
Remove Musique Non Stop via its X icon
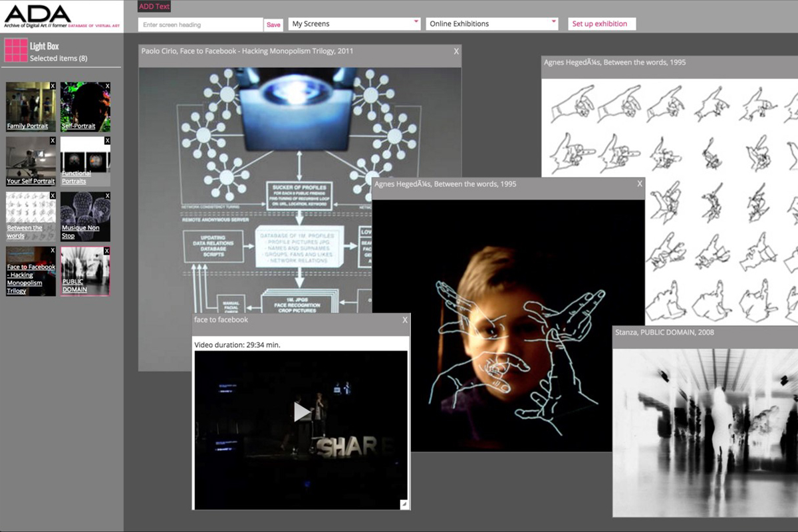(x=108, y=196)
